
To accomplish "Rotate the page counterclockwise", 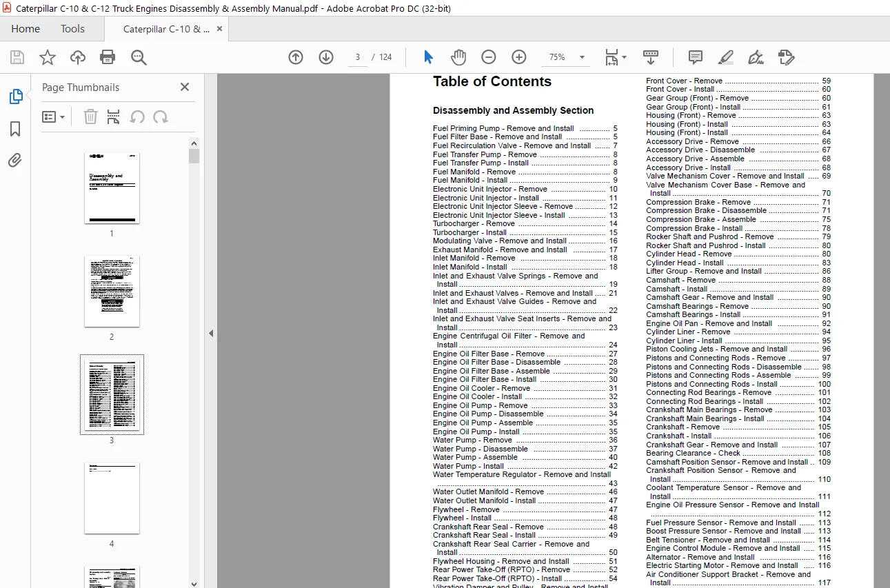I will (x=137, y=116).
